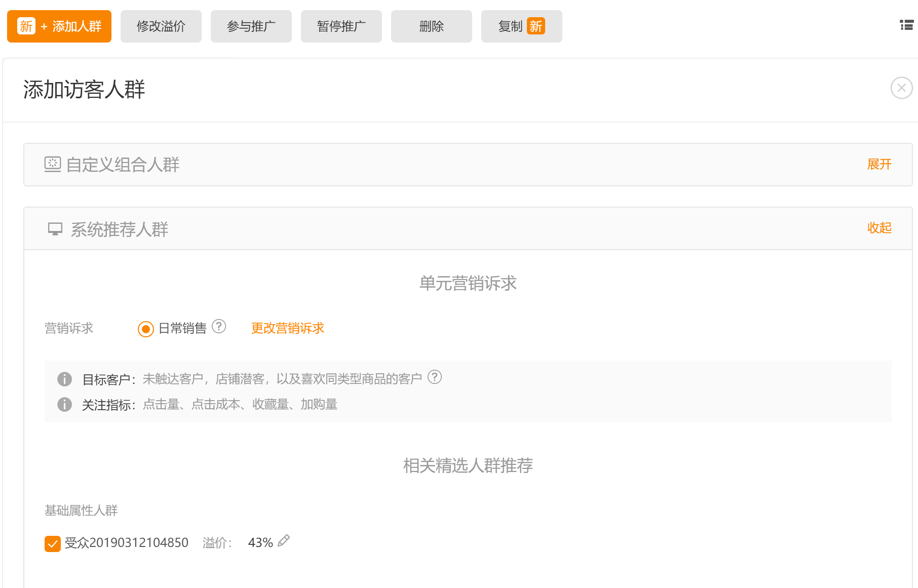Viewport: 918px width, 588px height.
Task: Expand 自定义组合人群 section via 展开
Action: [x=879, y=164]
